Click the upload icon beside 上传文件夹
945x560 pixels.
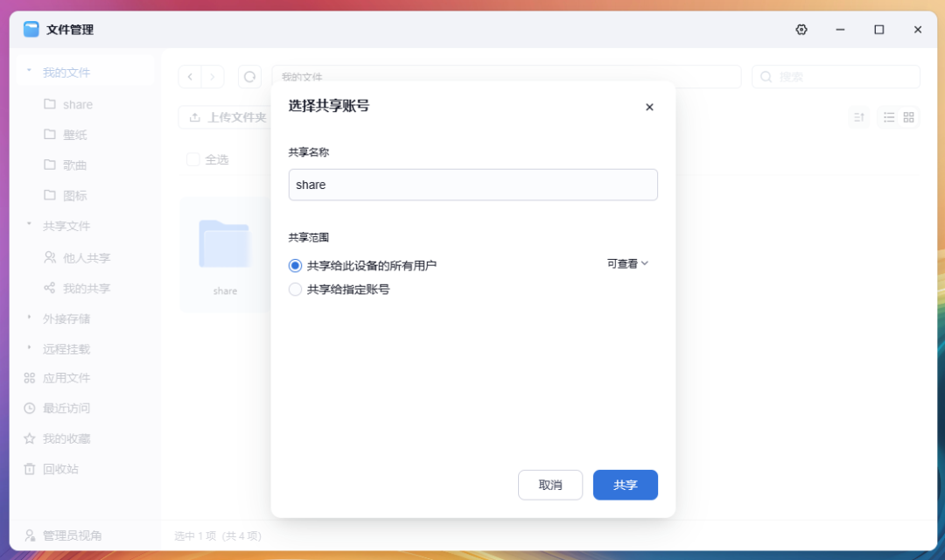(x=194, y=117)
